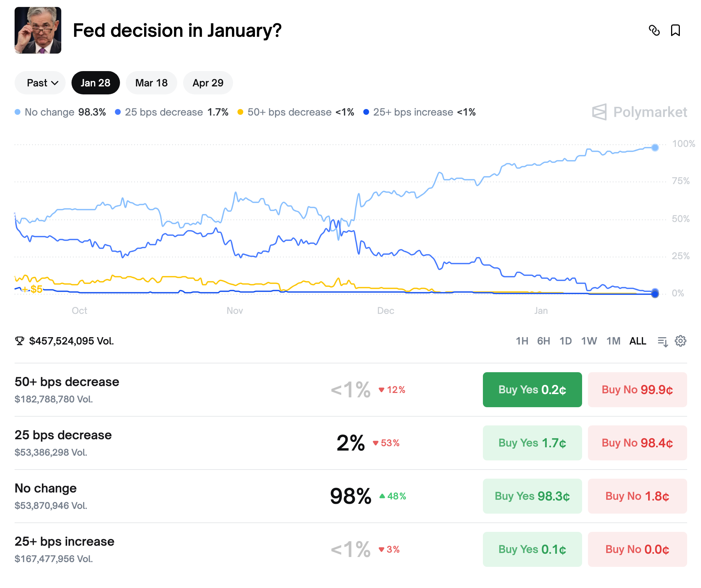Click the copy market link icon
701x588 pixels.
pyautogui.click(x=655, y=31)
